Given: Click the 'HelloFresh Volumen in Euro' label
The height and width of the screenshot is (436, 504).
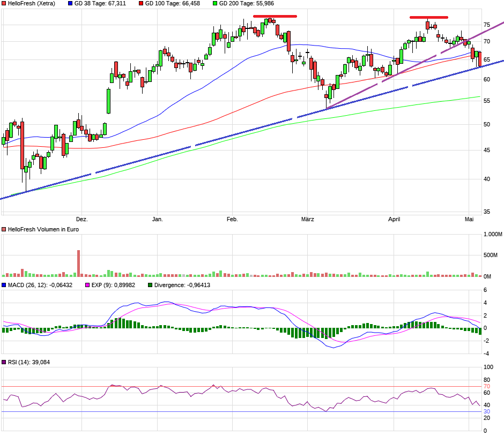Looking at the screenshot, I should pyautogui.click(x=43, y=229).
